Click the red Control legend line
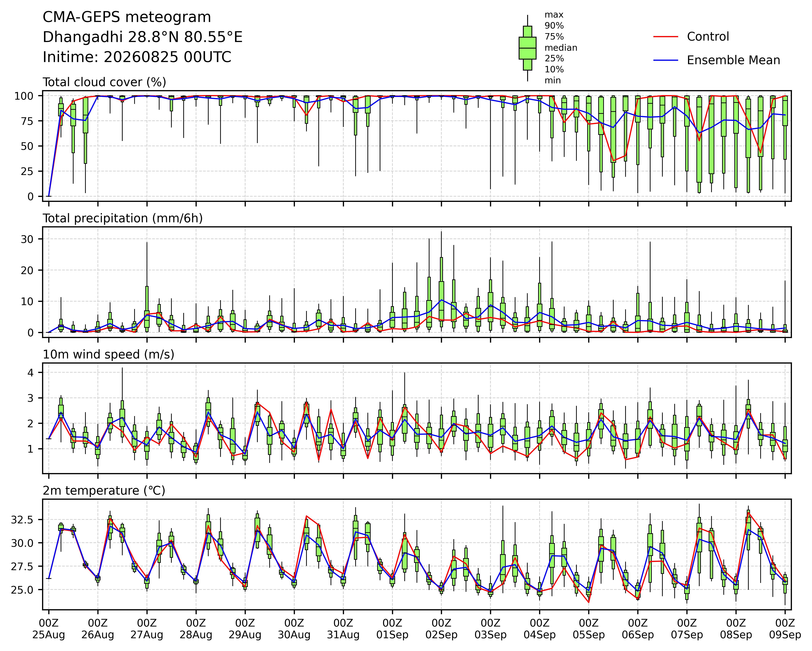812x651 pixels. (x=665, y=37)
